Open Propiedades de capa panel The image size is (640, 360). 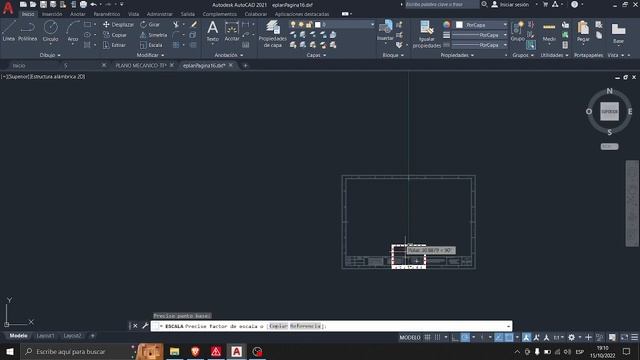point(273,34)
